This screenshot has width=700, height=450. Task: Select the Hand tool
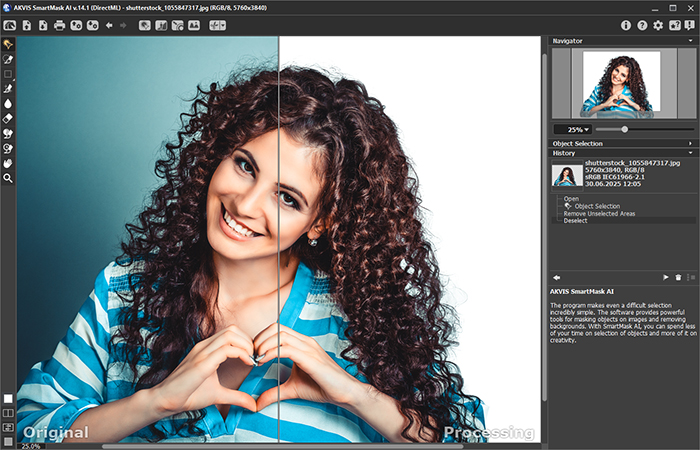coord(8,162)
